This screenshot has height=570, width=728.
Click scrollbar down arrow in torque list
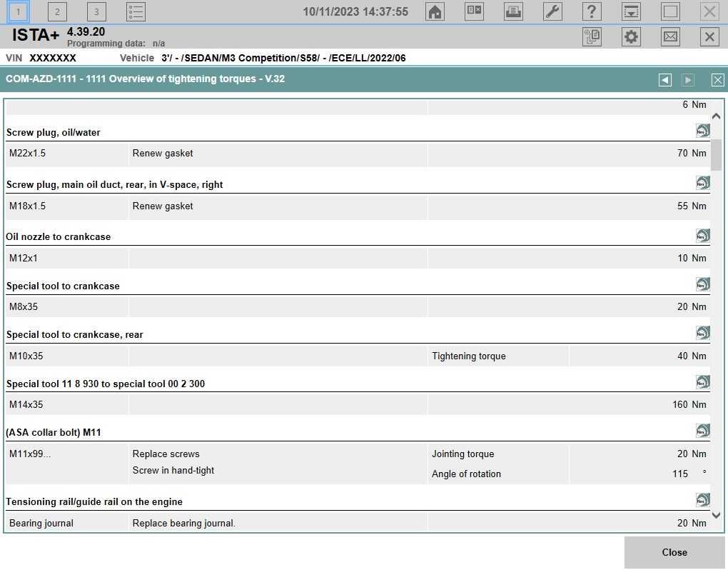717,515
